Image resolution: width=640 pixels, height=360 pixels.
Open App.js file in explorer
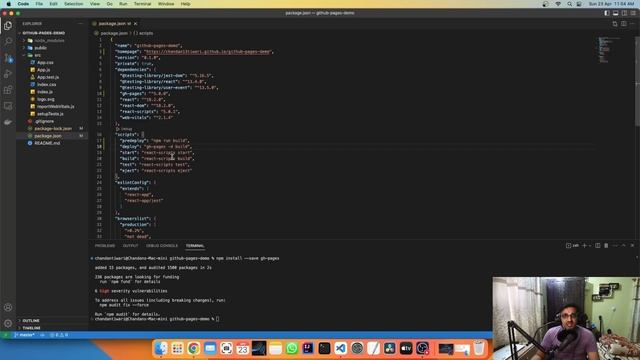[x=43, y=70]
